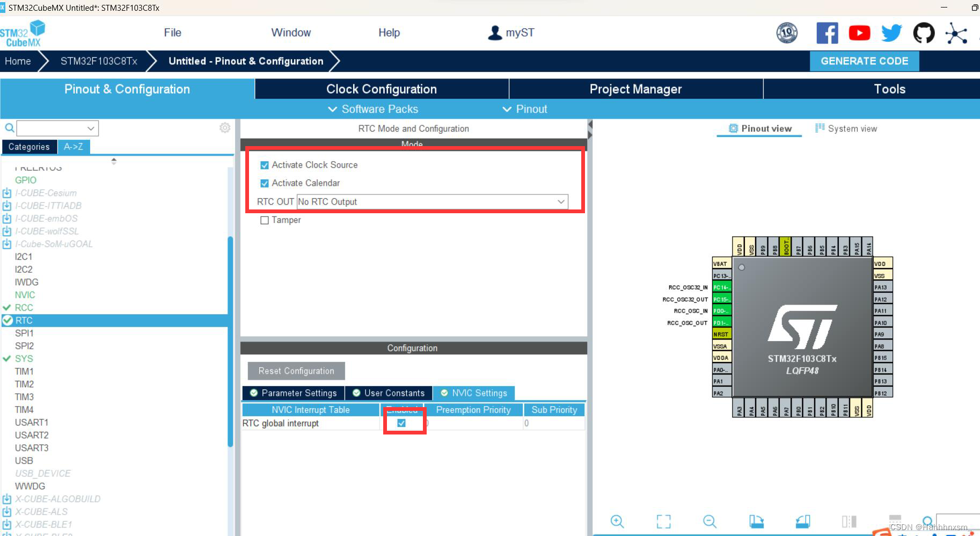980x536 pixels.
Task: Download the I-CUBE-ITTIADB pack
Action: click(x=7, y=206)
